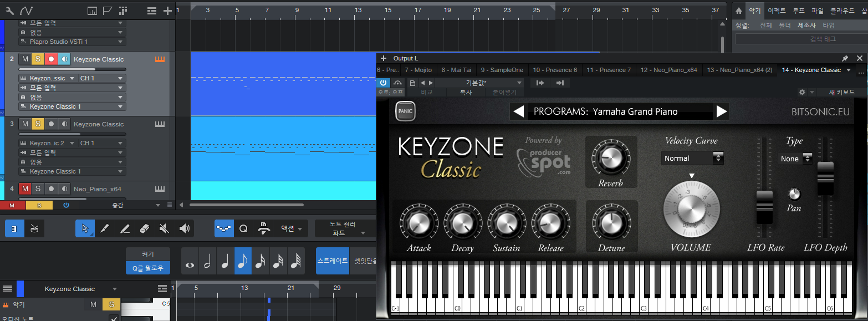Toggle monitor on track 2

(x=65, y=59)
